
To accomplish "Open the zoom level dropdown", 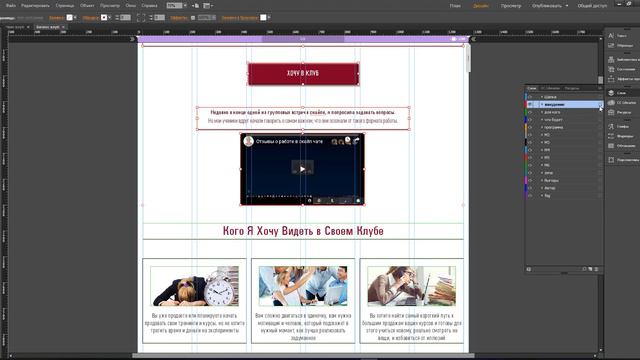I will click(x=185, y=6).
